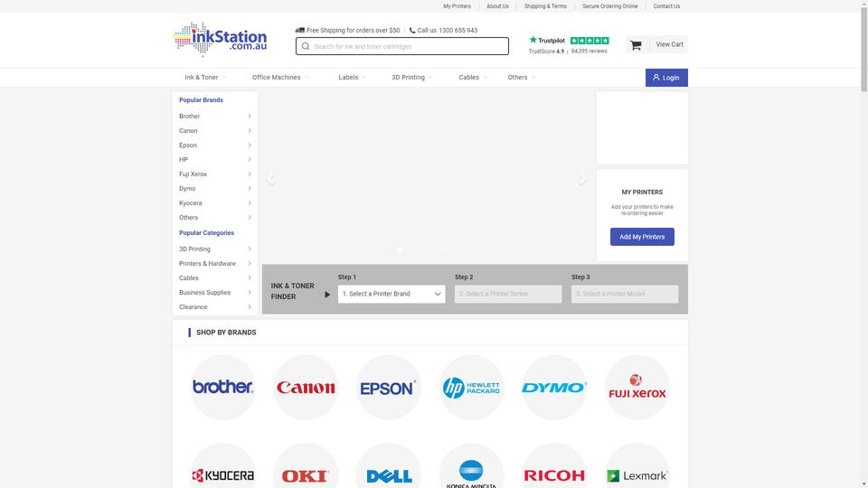Open the About Us link

coord(497,6)
